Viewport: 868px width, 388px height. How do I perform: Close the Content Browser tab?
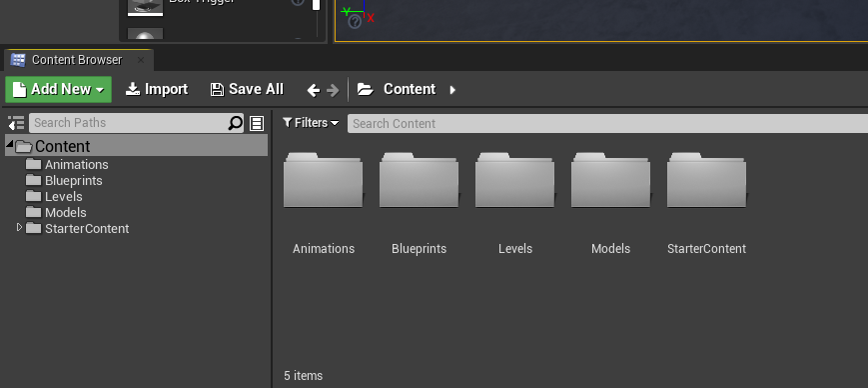coord(141,60)
